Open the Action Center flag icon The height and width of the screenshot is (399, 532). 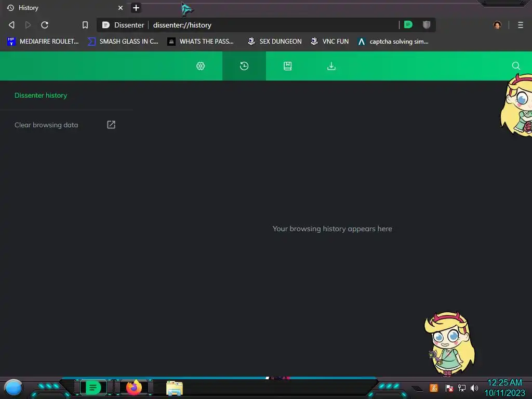(449, 388)
